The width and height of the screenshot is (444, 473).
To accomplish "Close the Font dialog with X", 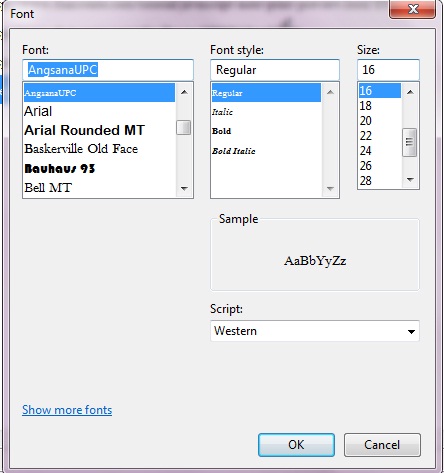I will [413, 9].
